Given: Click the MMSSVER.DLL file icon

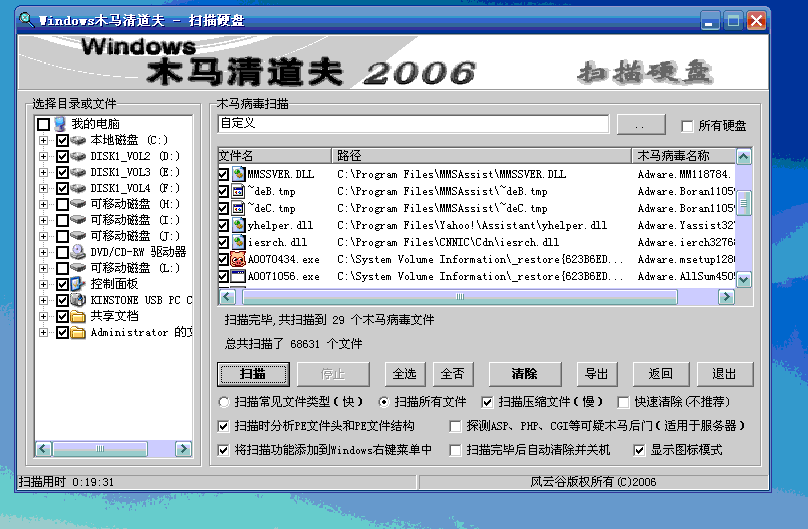Looking at the screenshot, I should (x=238, y=174).
